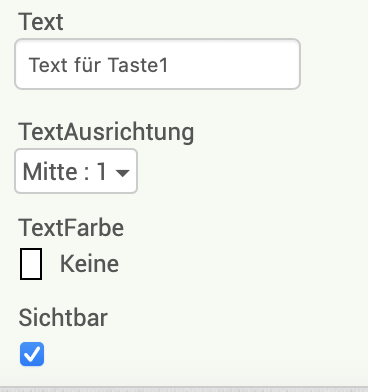368x392 pixels.
Task: Click the TextFarbe property heading
Action: (x=71, y=228)
